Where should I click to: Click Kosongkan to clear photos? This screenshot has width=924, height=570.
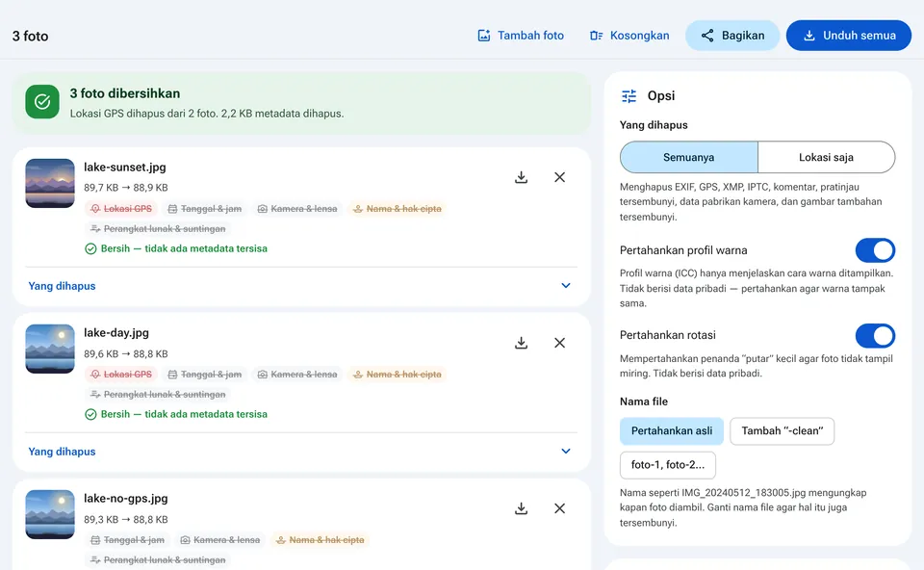tap(629, 36)
